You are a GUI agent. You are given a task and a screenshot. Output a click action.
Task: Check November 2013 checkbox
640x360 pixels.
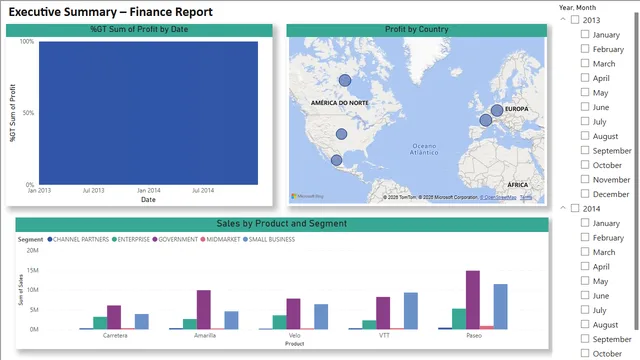coord(585,179)
